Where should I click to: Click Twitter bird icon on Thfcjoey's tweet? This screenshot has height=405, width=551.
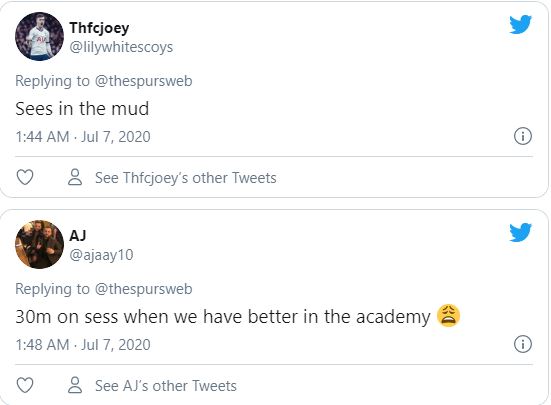(x=520, y=24)
